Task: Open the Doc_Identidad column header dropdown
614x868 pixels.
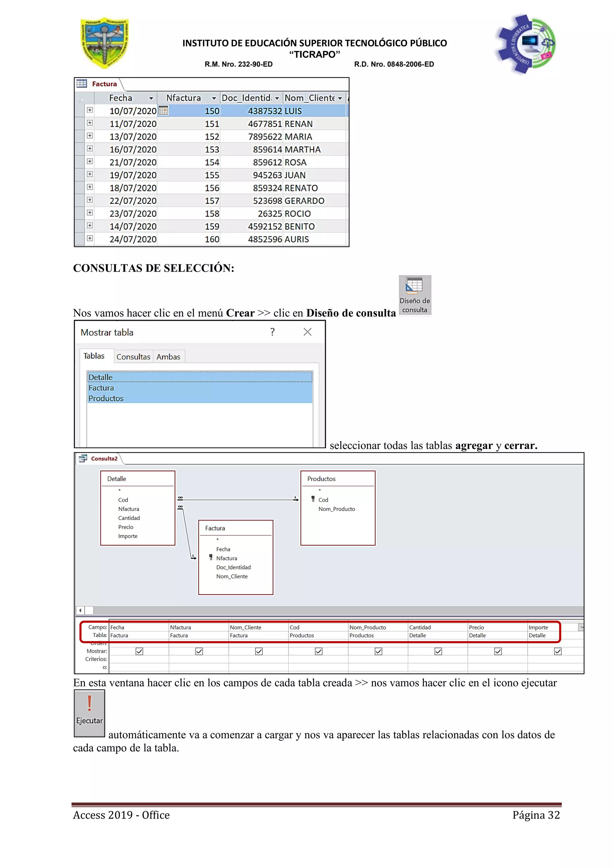Action: pyautogui.click(x=277, y=98)
